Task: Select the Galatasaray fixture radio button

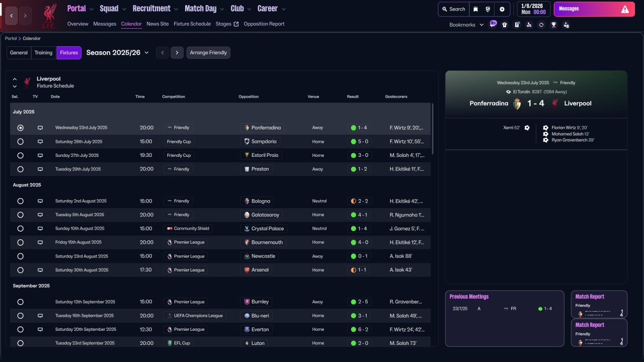Action: point(20,215)
